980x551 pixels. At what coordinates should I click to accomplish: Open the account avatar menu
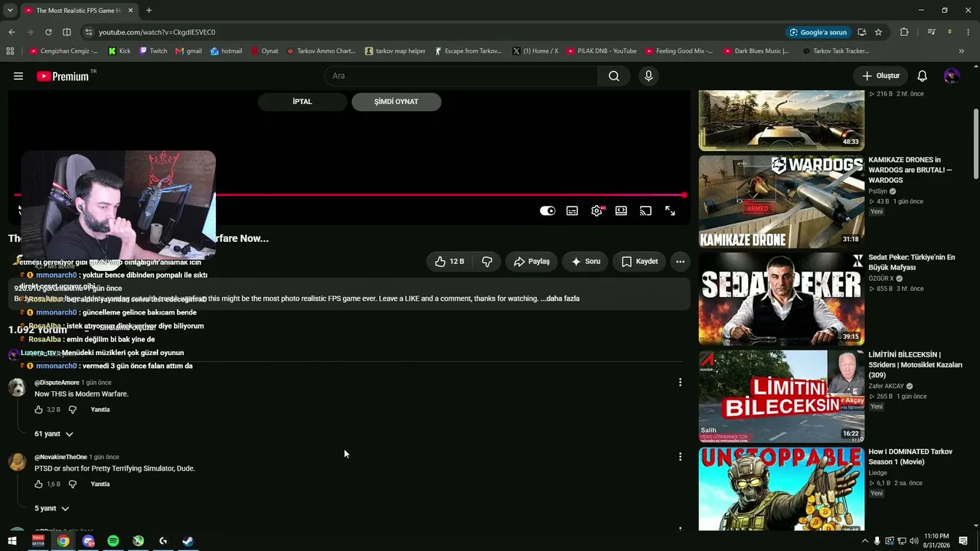pyautogui.click(x=952, y=76)
